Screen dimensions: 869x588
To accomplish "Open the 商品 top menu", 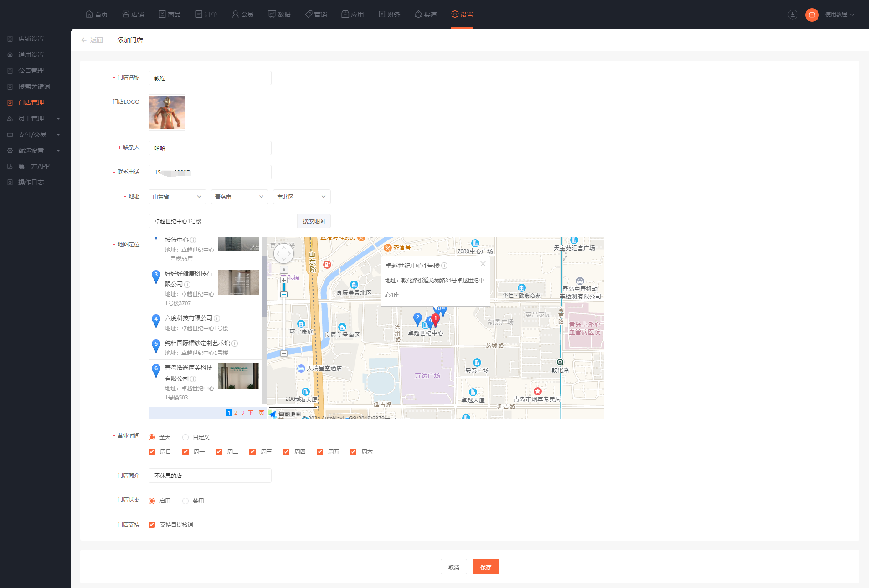I will 170,15.
